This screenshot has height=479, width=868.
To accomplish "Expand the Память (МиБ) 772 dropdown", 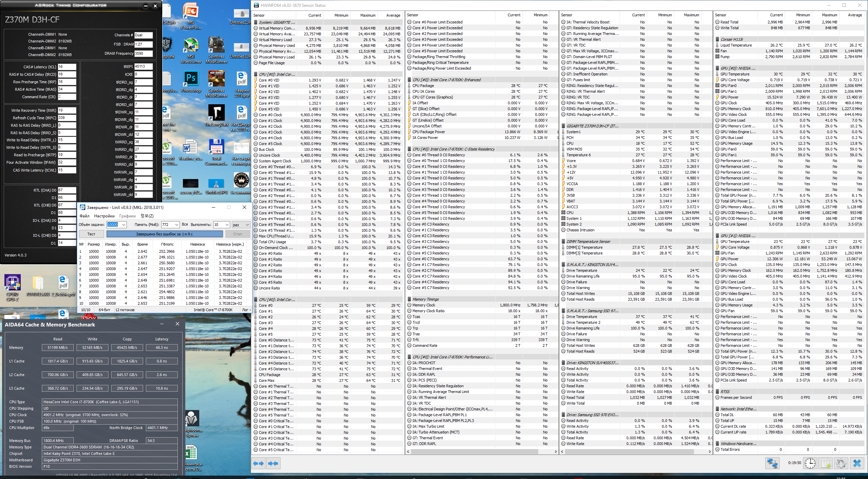I will pyautogui.click(x=176, y=225).
